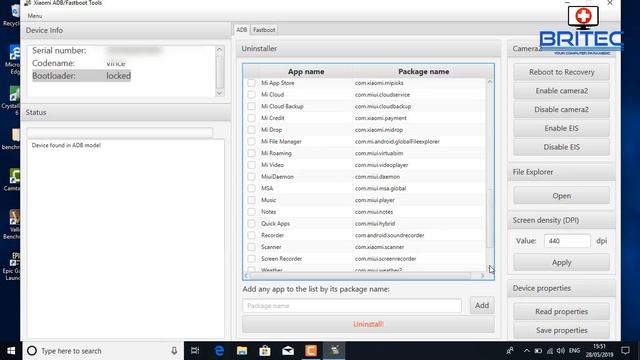Click Disable camera2 button
640x360 pixels.
click(x=562, y=109)
